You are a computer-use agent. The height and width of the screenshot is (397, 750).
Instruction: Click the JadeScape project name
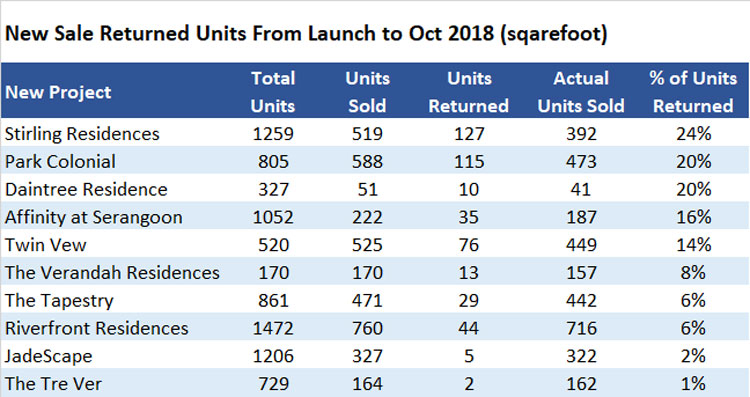[x=49, y=356]
